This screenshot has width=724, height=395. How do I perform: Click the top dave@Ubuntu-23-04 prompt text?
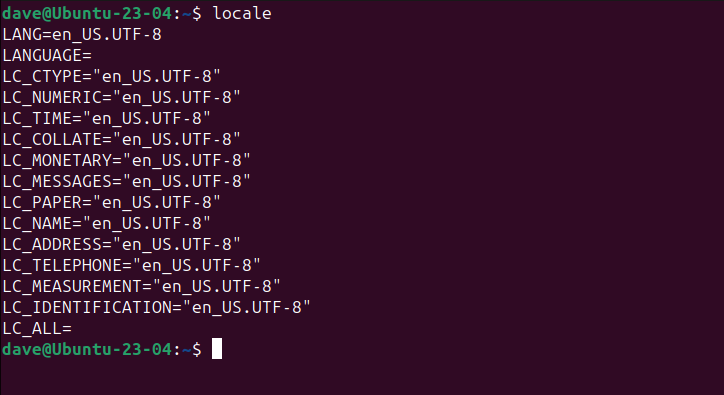click(87, 13)
